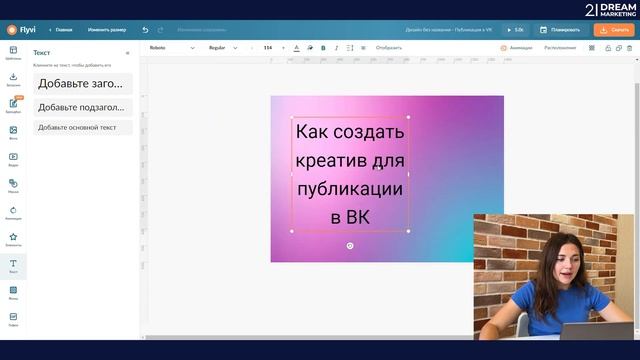Click the Flyvi logo
Screen dimensions: 640x360
click(x=21, y=30)
